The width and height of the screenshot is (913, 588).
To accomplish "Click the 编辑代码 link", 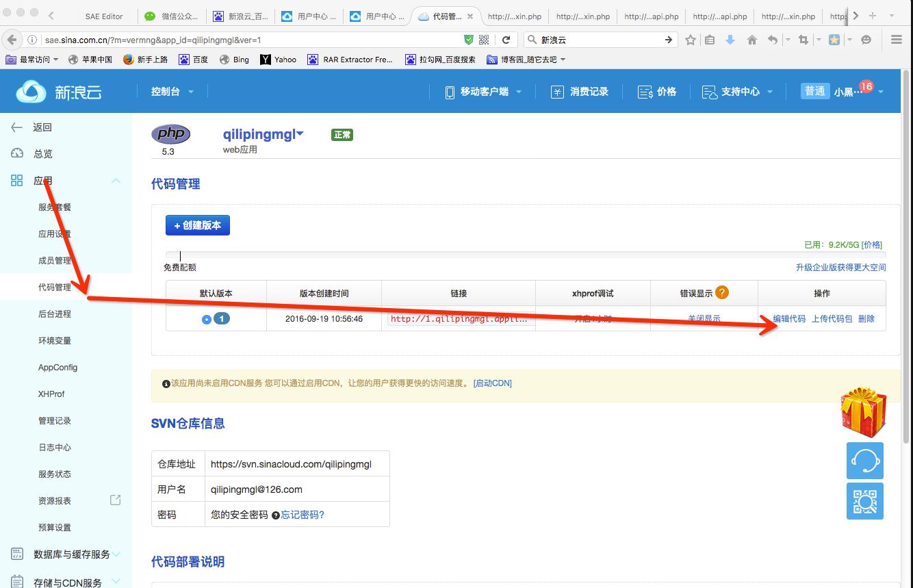I will 789,318.
